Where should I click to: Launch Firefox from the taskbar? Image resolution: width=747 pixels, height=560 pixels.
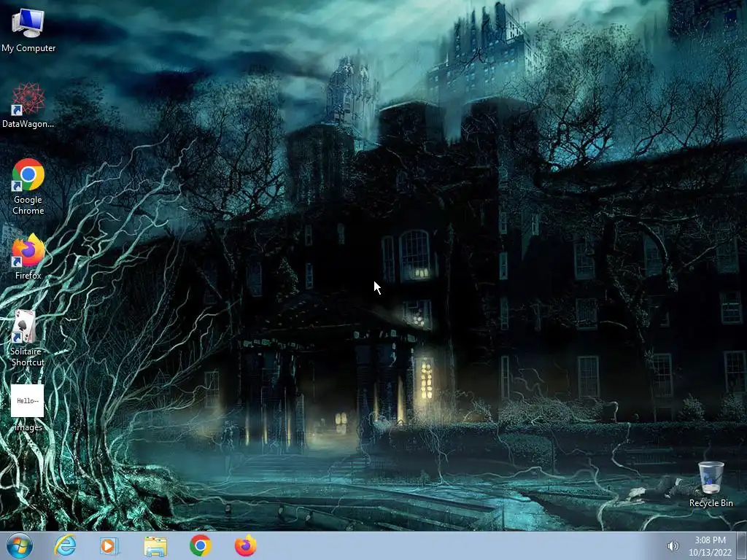coord(246,545)
